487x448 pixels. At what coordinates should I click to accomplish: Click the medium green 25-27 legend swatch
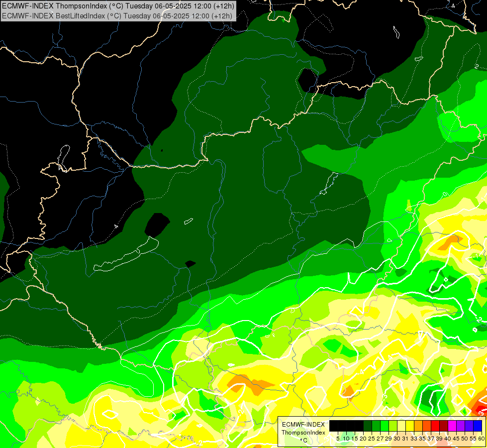tap(376, 426)
